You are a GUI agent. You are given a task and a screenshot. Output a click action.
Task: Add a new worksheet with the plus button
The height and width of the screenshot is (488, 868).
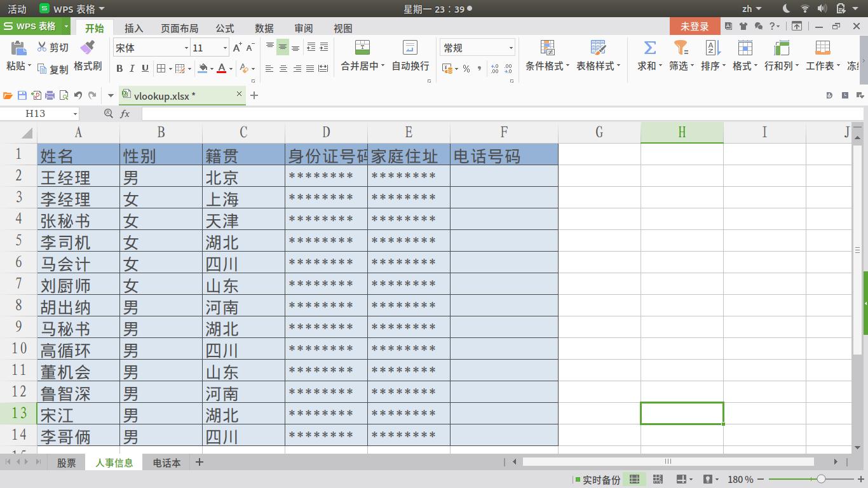(x=199, y=463)
